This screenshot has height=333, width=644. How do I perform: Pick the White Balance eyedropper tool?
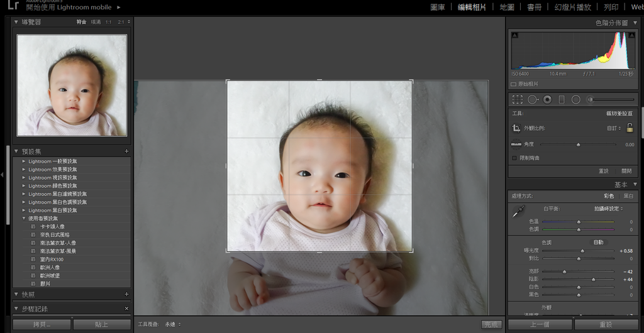coord(518,211)
